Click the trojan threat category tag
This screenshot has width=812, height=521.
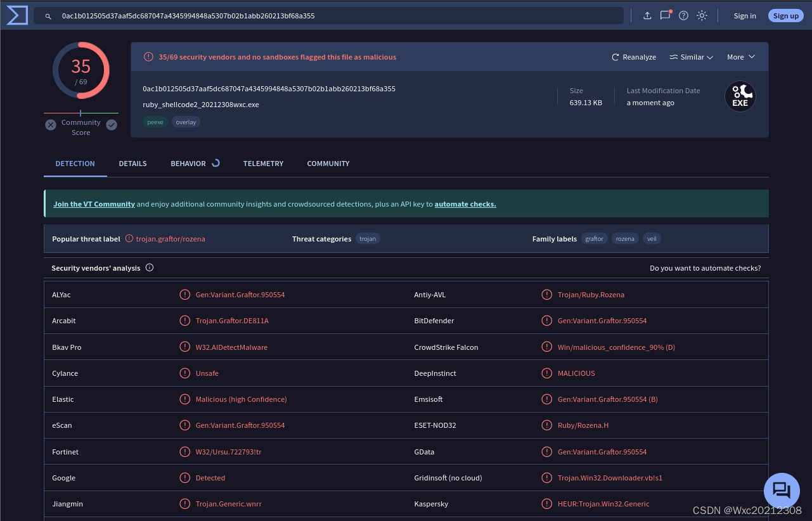coord(368,239)
